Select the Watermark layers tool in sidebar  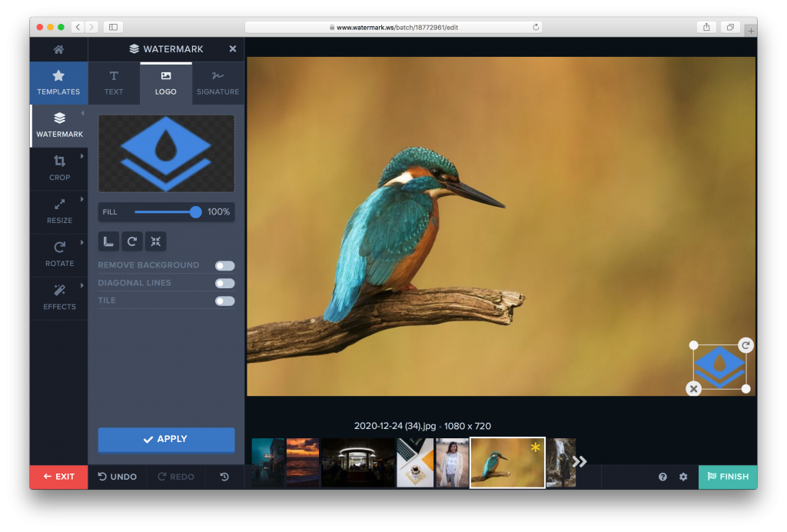tap(59, 125)
